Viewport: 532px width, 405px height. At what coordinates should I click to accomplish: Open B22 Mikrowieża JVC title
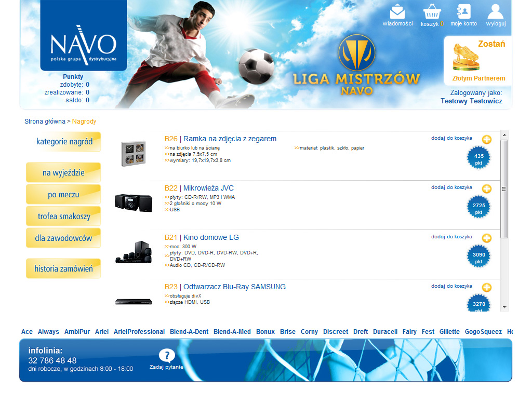[199, 188]
